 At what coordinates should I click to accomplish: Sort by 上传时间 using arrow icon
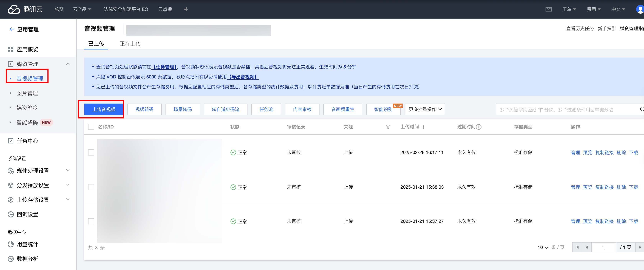pyautogui.click(x=424, y=127)
